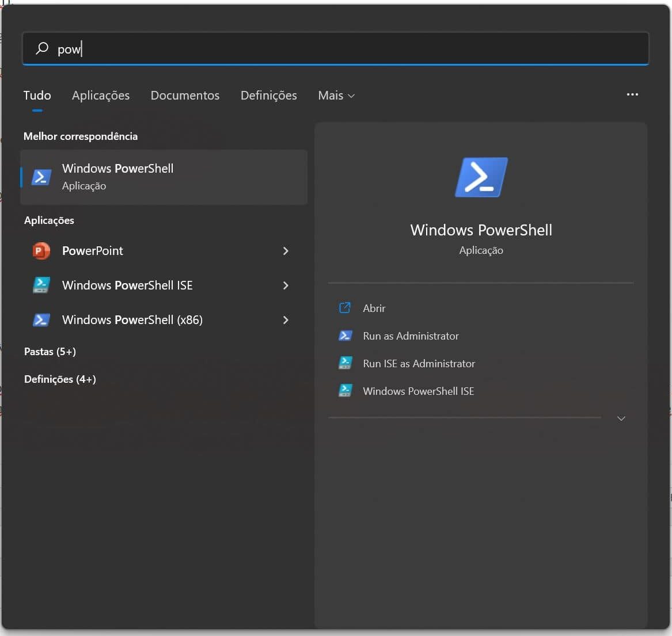Screen dimensions: 672x636
Task: Click the Windows PowerShell ISE icon in results
Action: coord(41,285)
